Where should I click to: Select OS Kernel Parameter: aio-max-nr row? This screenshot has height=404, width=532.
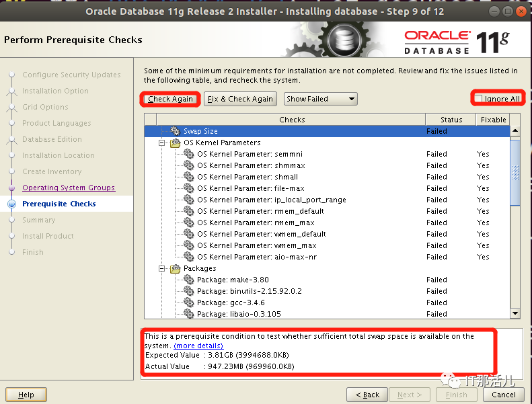point(327,257)
